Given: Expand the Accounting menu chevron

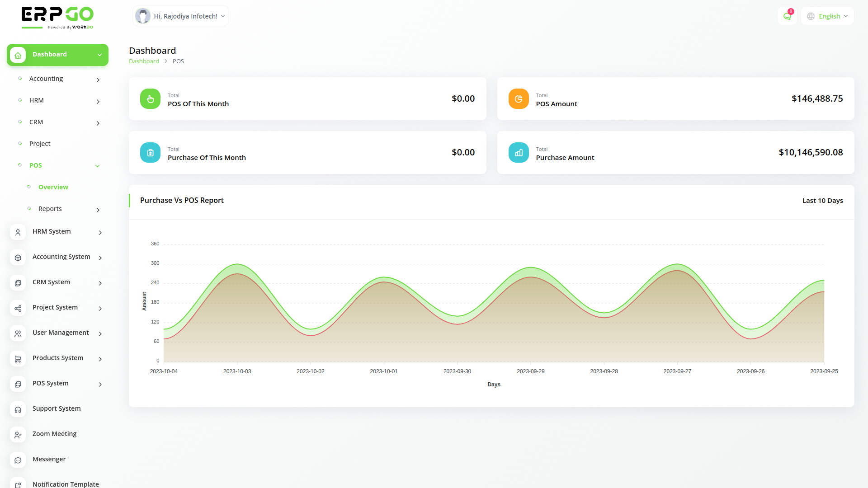Looking at the screenshot, I should (98, 80).
